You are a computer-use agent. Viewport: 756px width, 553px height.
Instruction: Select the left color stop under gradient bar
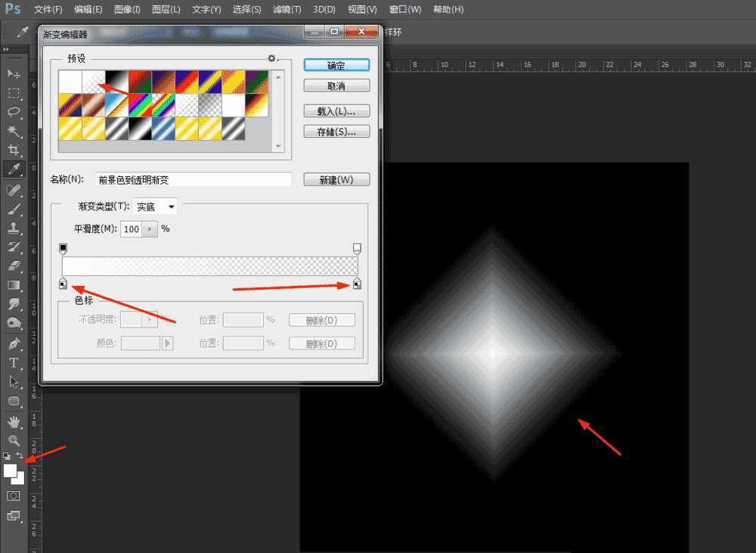[x=63, y=284]
